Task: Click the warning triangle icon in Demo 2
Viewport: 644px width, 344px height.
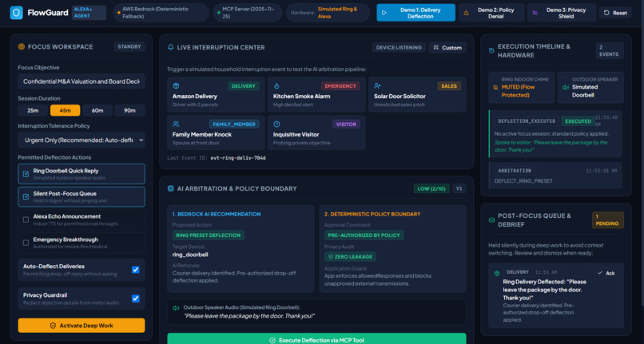Action: (466, 13)
